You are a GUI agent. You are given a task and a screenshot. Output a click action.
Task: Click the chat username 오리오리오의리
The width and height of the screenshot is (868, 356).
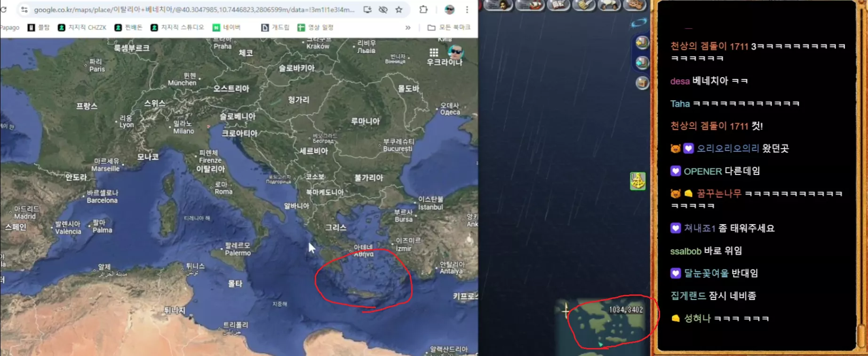click(728, 149)
